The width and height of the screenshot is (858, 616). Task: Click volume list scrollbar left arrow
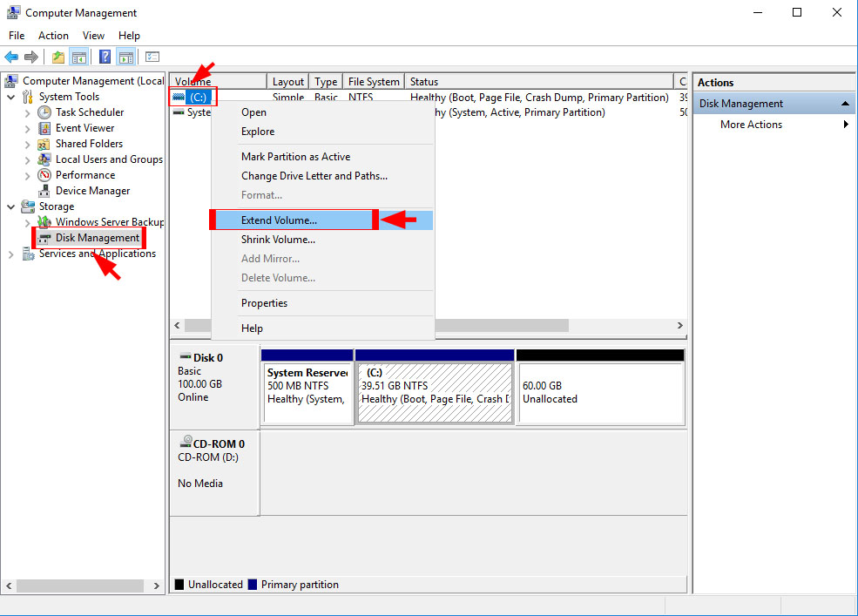pyautogui.click(x=177, y=325)
